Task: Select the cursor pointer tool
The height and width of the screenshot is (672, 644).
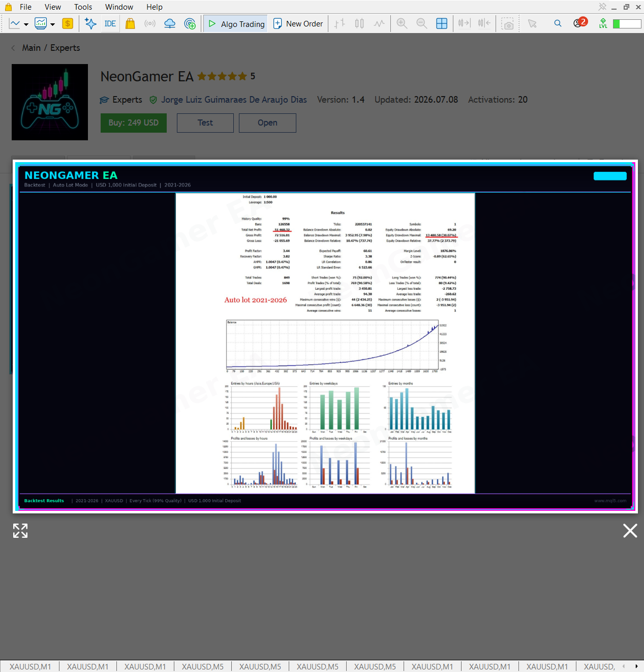Action: click(532, 23)
